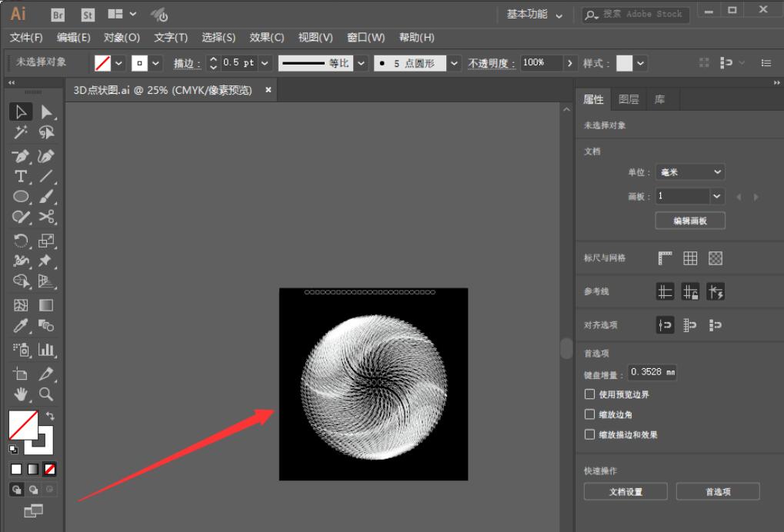Viewport: 784px width, 532px height.
Task: Expand the fill color dropdown arrow
Action: click(x=118, y=63)
